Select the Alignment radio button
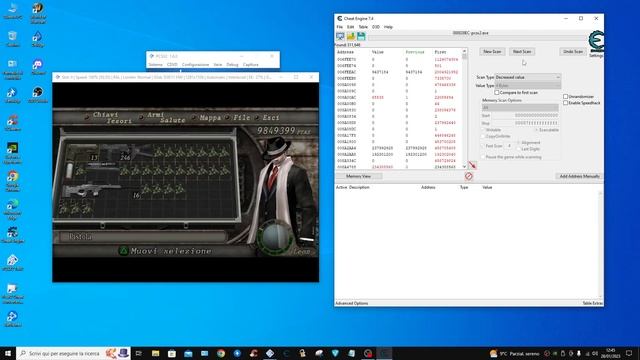 519,142
